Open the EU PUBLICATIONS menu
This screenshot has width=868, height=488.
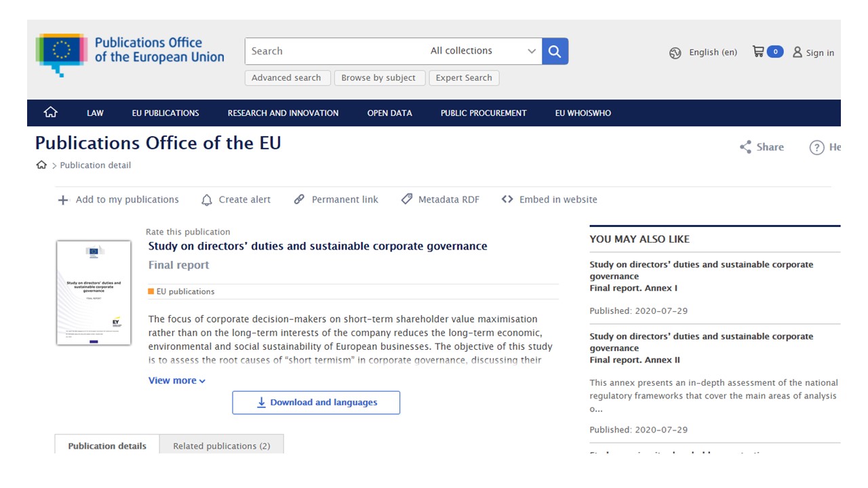coord(165,113)
